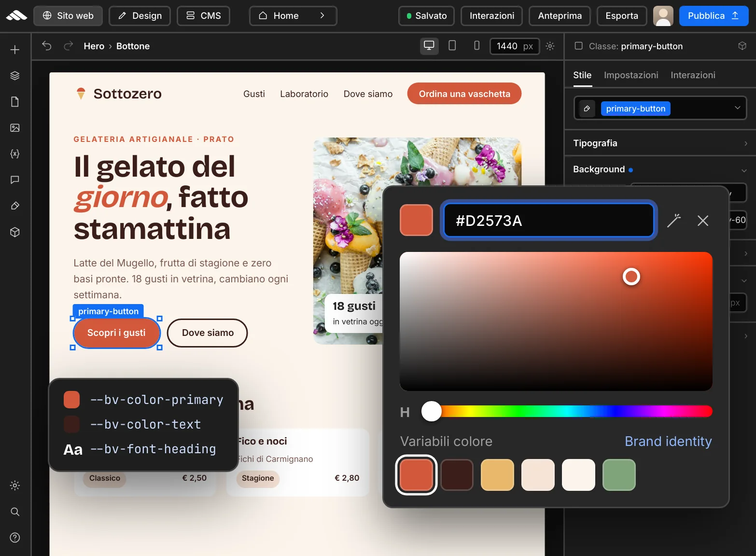Open the pages icon in sidebar

pyautogui.click(x=15, y=102)
